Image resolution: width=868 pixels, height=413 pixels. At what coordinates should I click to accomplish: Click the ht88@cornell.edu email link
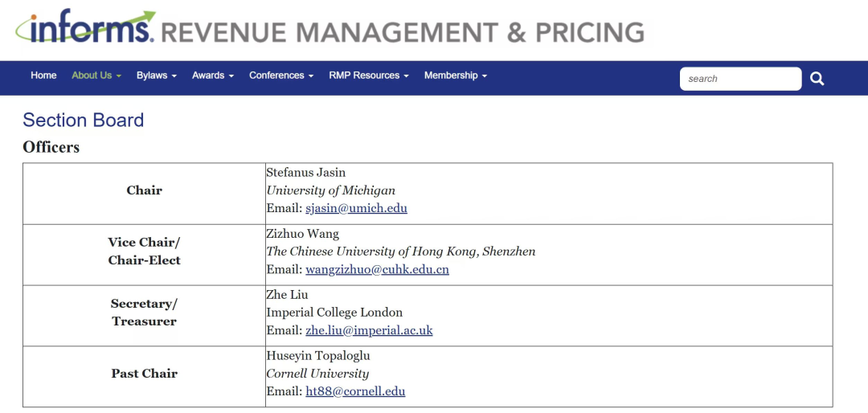click(x=355, y=391)
